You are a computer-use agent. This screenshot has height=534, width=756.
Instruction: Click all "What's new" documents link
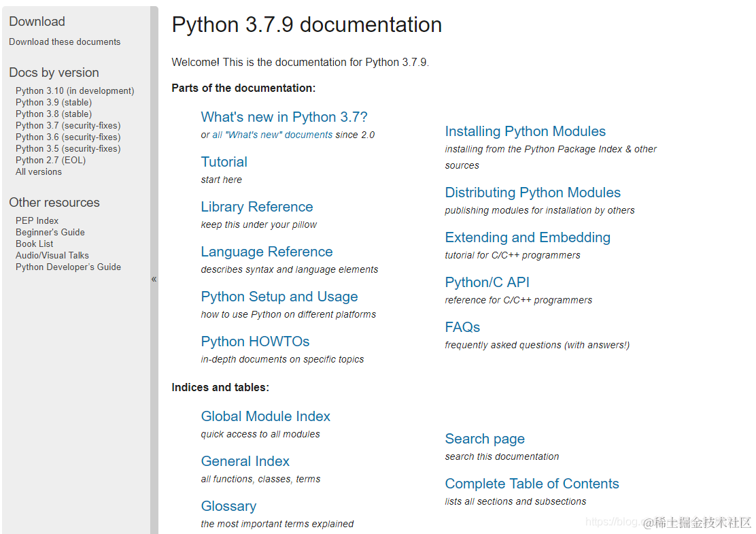click(x=273, y=135)
